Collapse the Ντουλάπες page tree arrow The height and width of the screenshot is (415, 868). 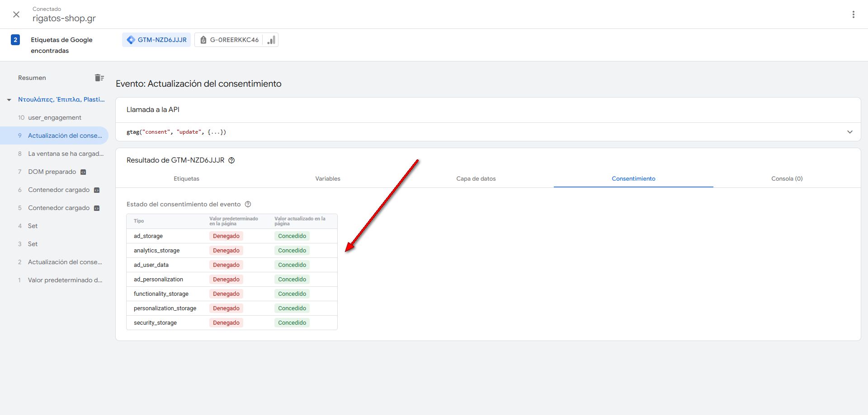(x=9, y=100)
